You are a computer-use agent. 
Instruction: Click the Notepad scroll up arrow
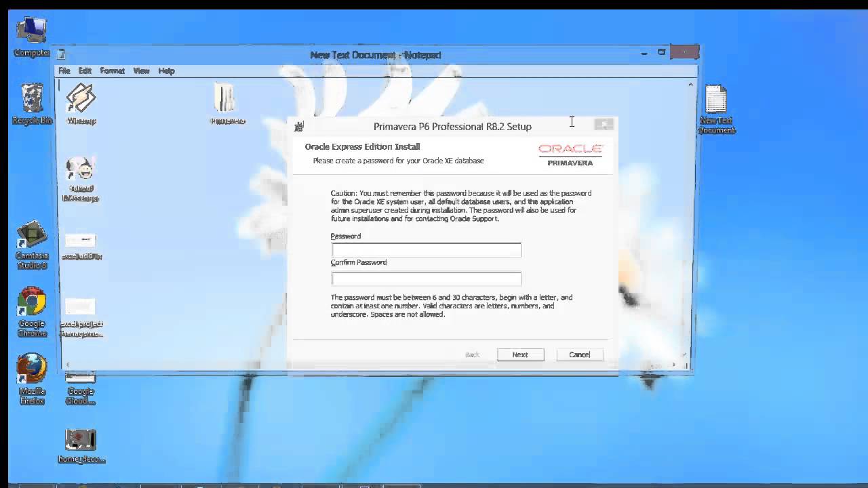(690, 85)
